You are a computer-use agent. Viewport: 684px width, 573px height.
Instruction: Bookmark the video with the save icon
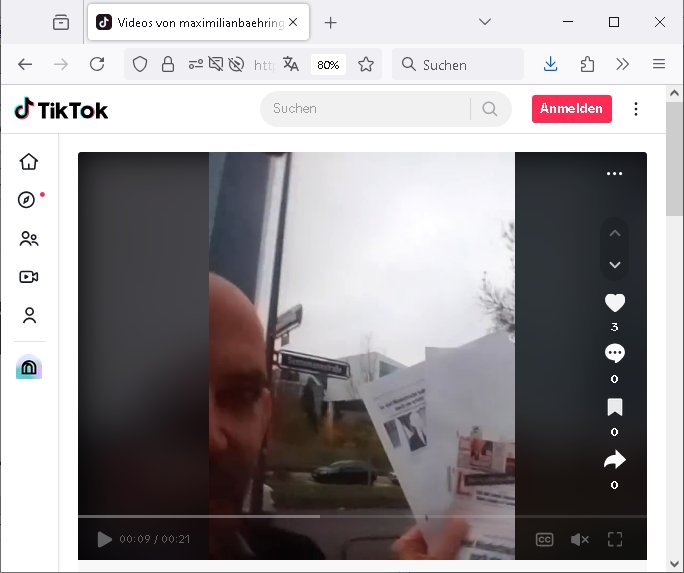coord(615,407)
